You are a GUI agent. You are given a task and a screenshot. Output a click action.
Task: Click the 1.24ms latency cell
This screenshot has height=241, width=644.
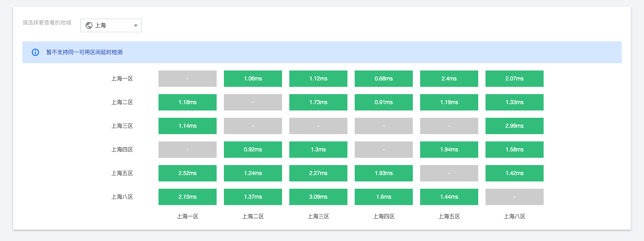click(253, 173)
